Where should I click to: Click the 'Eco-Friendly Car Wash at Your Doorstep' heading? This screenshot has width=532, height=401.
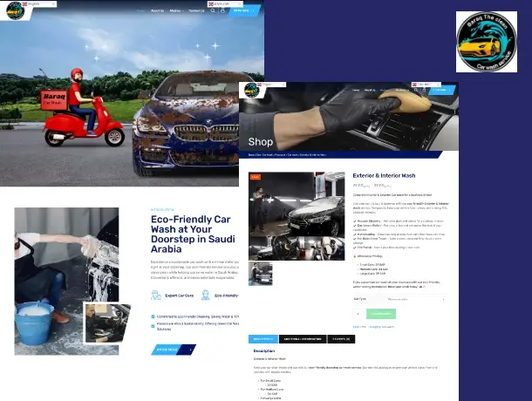(193, 234)
